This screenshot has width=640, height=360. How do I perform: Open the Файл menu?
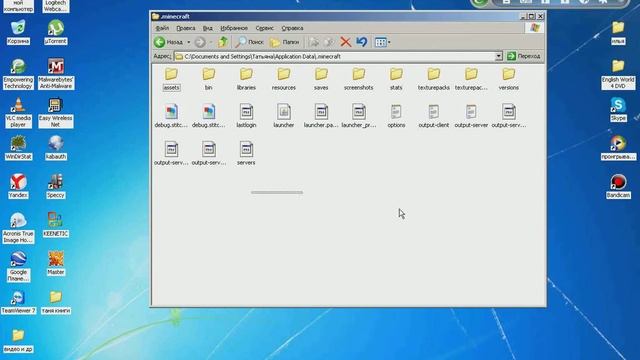tap(162, 28)
